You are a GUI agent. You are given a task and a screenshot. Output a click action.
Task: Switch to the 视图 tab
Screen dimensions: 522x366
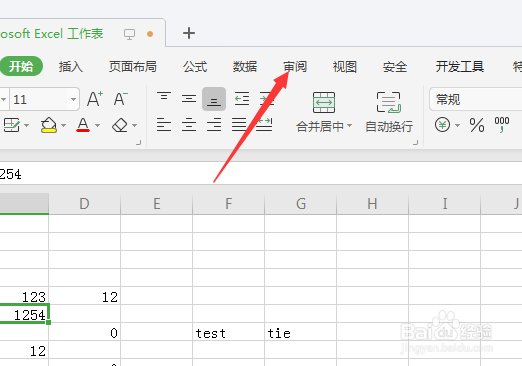coord(345,67)
